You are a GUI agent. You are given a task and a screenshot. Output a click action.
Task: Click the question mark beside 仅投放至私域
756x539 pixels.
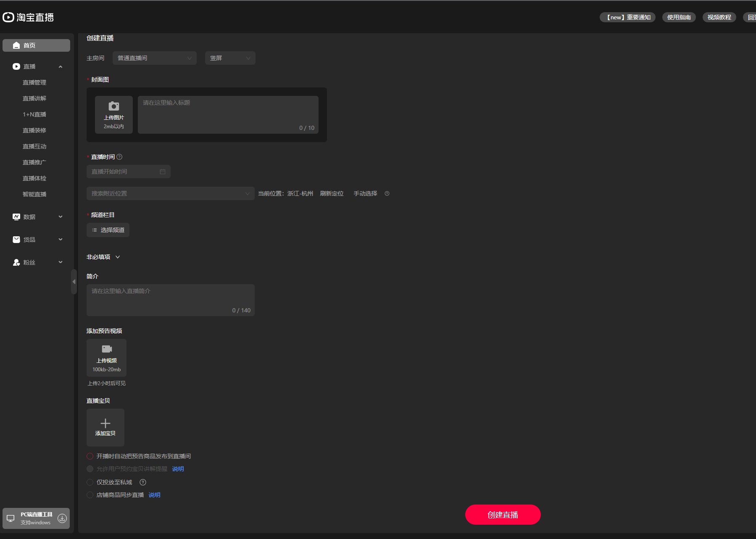pyautogui.click(x=143, y=482)
